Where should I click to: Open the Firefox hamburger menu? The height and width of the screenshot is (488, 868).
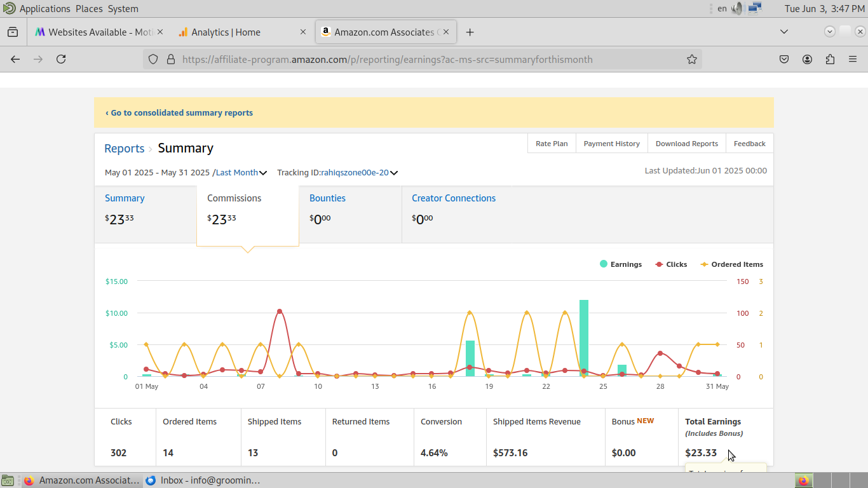coord(853,59)
